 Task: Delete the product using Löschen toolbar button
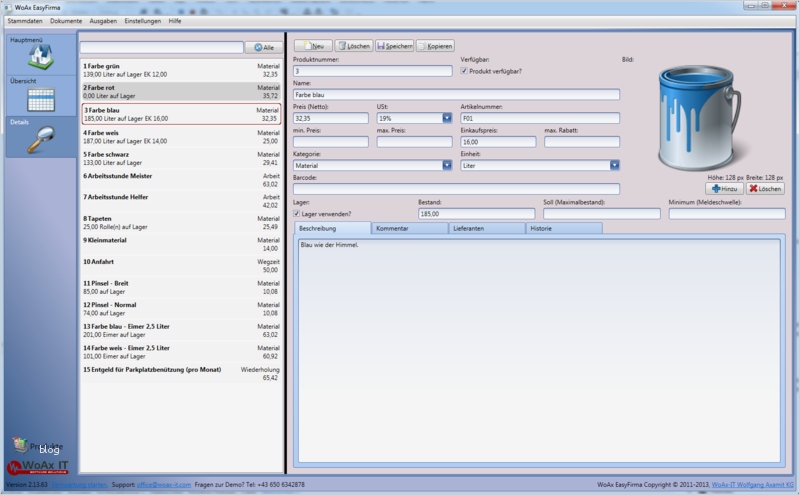coord(353,46)
